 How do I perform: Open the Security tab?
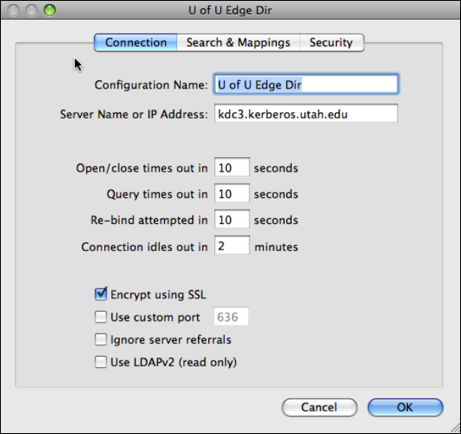[331, 42]
